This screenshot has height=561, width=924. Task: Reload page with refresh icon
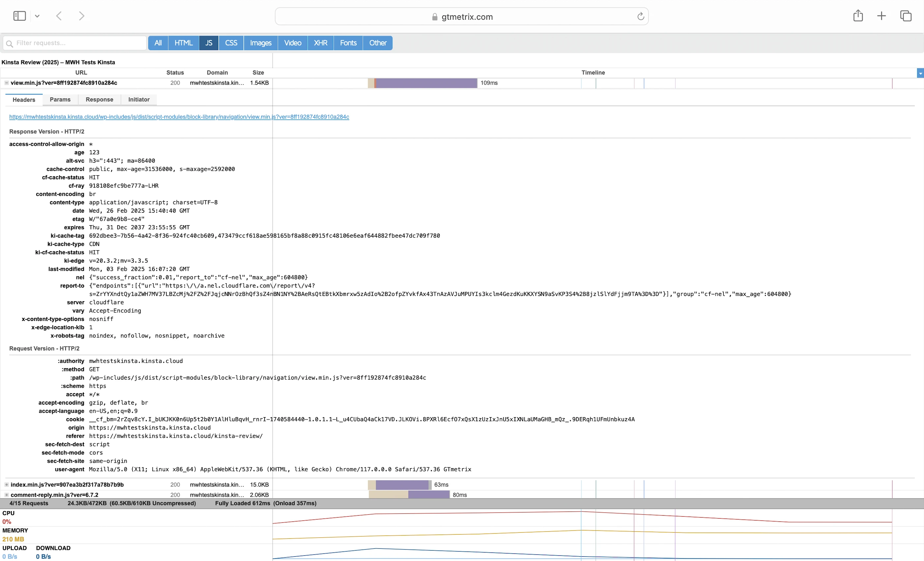coord(641,16)
